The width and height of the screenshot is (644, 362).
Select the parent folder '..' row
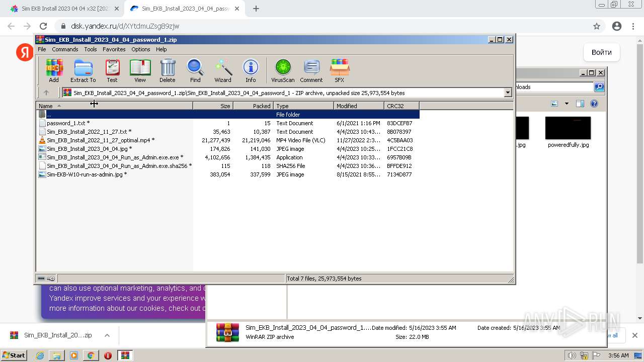click(x=228, y=115)
